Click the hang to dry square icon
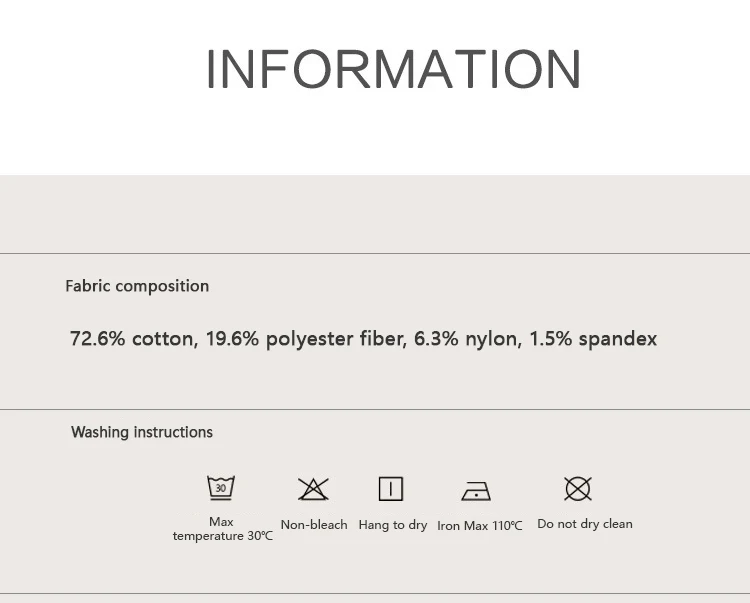The height and width of the screenshot is (603, 750). tap(391, 489)
